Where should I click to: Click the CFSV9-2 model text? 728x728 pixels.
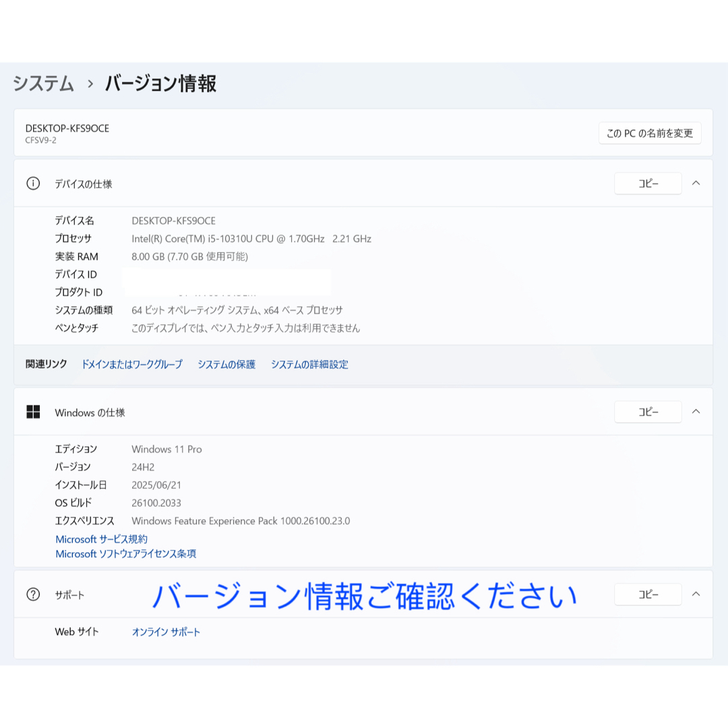click(x=41, y=140)
